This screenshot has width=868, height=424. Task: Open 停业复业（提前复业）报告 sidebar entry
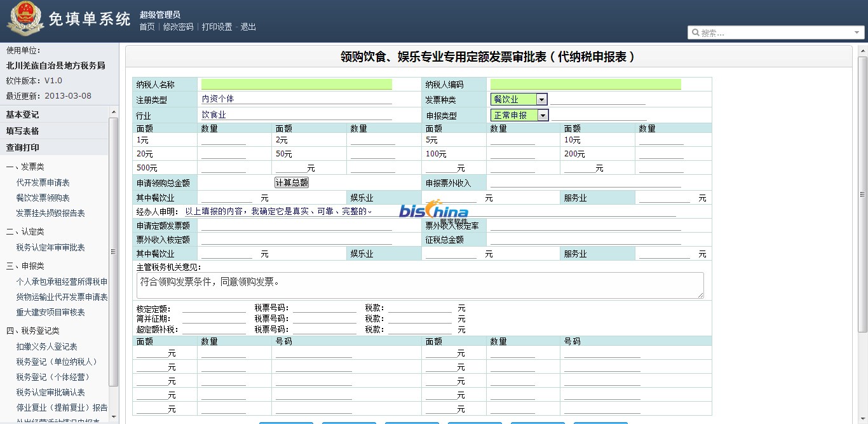click(62, 407)
